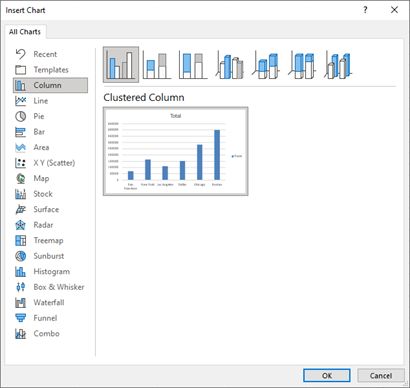Open the Templates category
Screen dimensions: 410x388
[51, 70]
